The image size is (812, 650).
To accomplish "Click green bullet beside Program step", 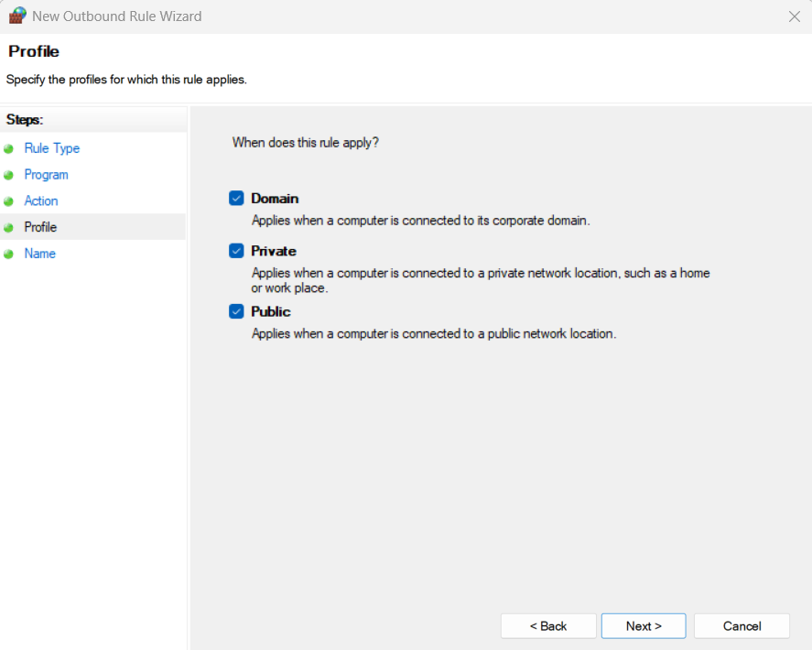I will pos(9,175).
